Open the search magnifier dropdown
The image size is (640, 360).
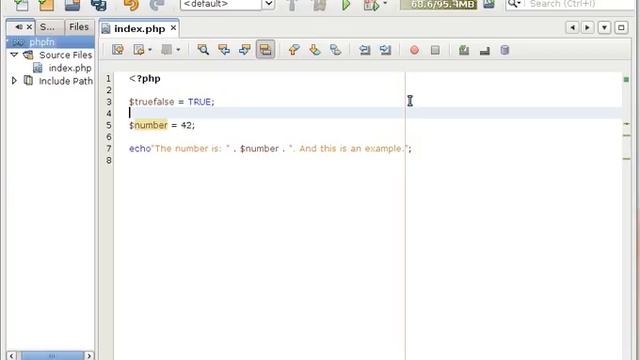click(514, 4)
